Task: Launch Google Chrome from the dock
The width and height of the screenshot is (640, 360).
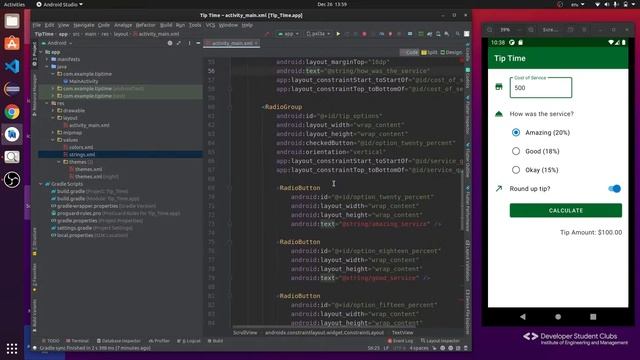Action: click(12, 112)
